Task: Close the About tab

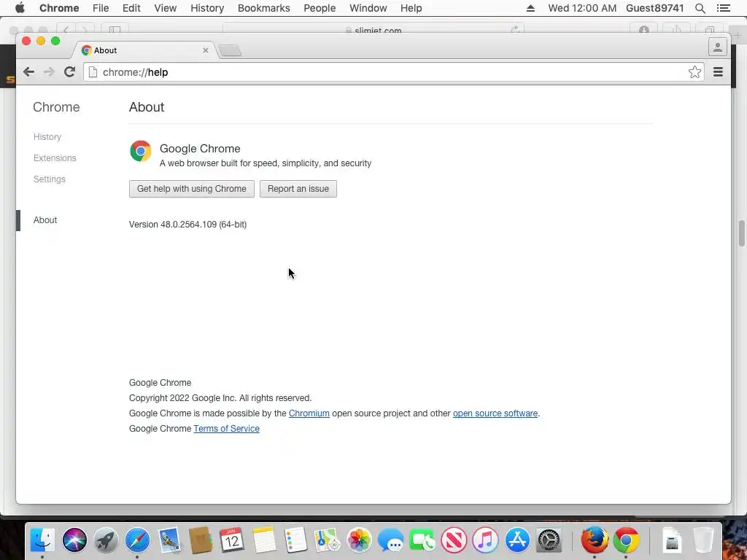Action: pos(205,50)
